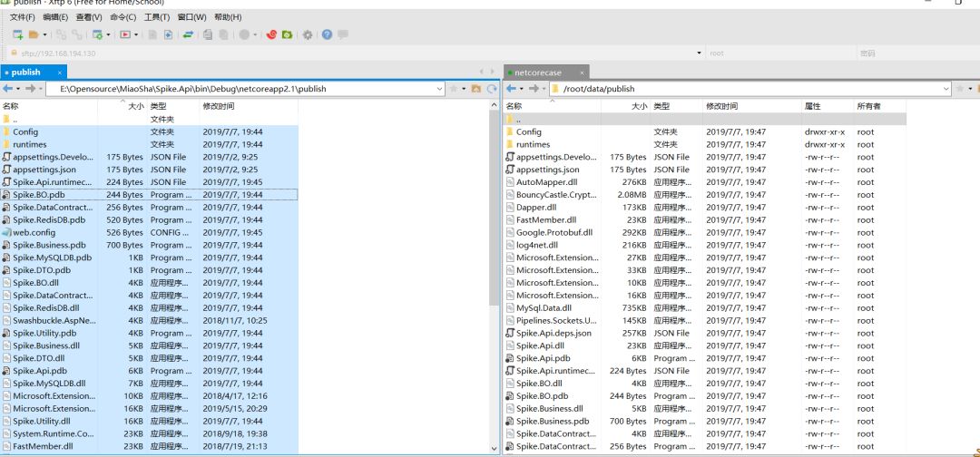This screenshot has width=980, height=457.
Task: Click the Options gear icon in toolbar
Action: tap(308, 34)
